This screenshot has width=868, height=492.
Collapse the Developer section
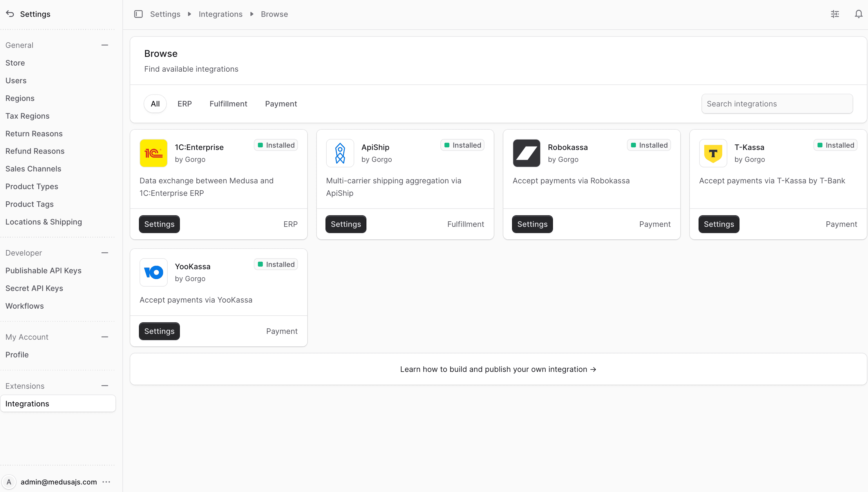click(x=105, y=253)
